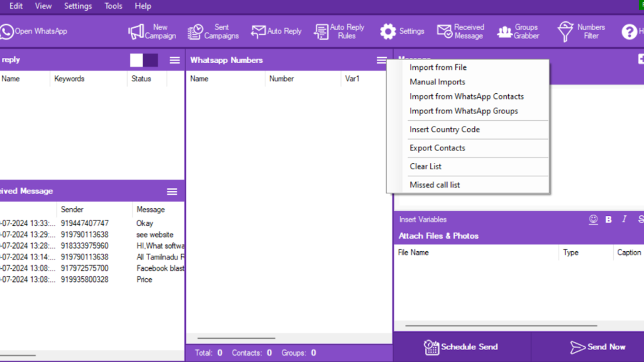Select the 'All Tamilnadu' message row
The image size is (644, 362).
tap(92, 257)
